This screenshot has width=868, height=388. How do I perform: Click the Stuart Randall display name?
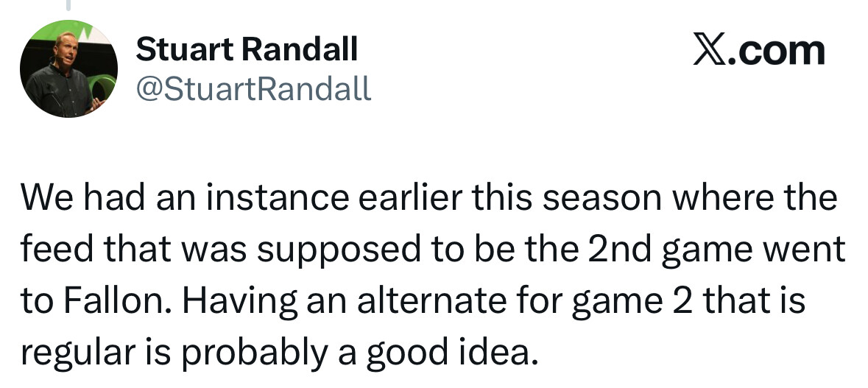pyautogui.click(x=247, y=50)
